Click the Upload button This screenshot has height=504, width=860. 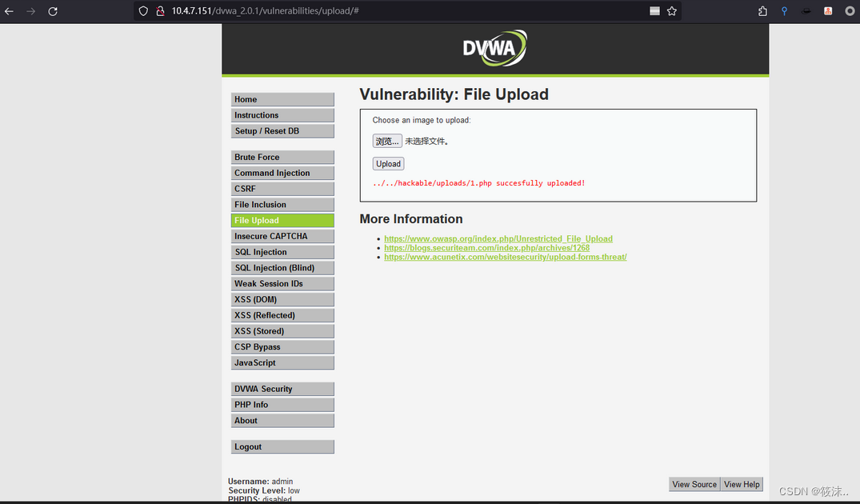point(388,163)
